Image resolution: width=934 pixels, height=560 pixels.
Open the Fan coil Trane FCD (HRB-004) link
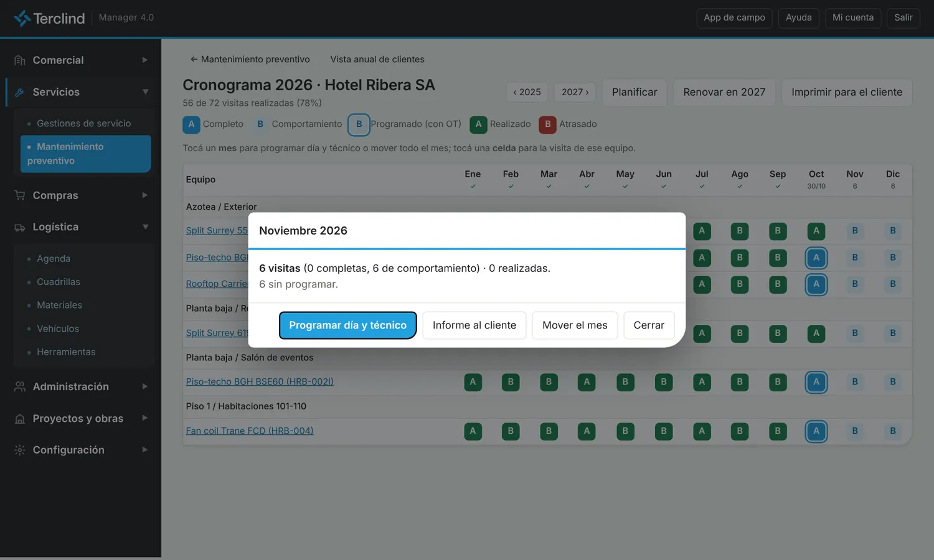(x=250, y=431)
